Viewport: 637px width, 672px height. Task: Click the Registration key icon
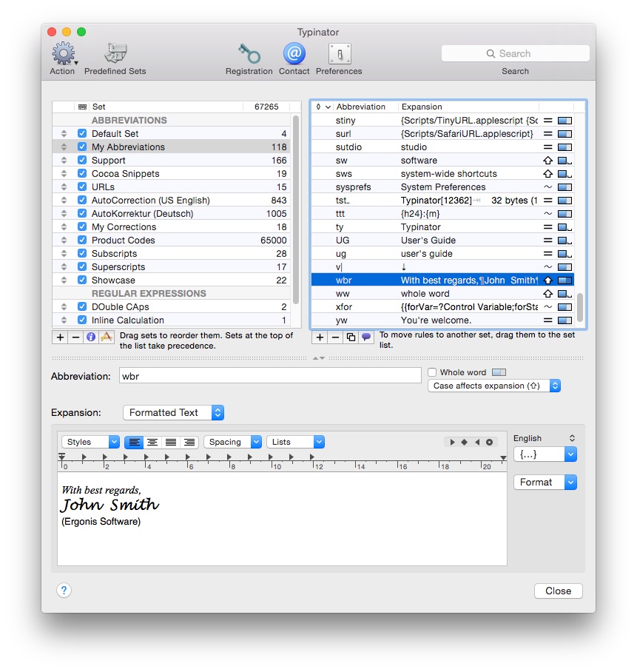coord(249,55)
